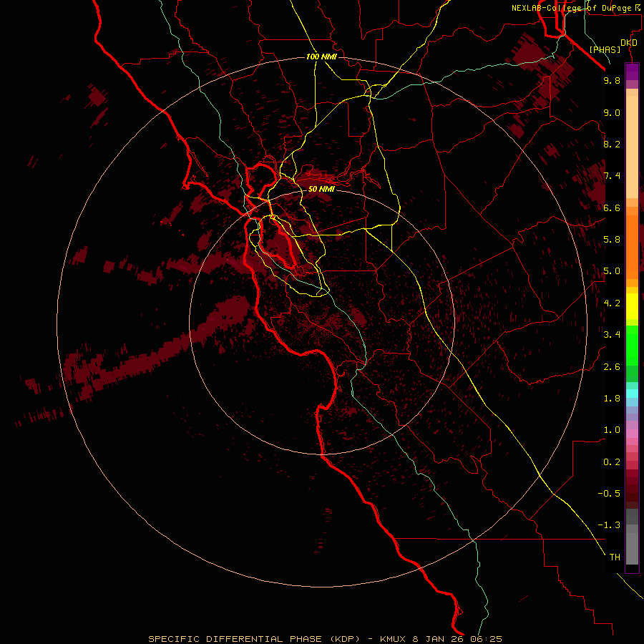Viewport: 644px width, 644px height.
Task: Select the orange band of the color bar
Action: click(632, 248)
